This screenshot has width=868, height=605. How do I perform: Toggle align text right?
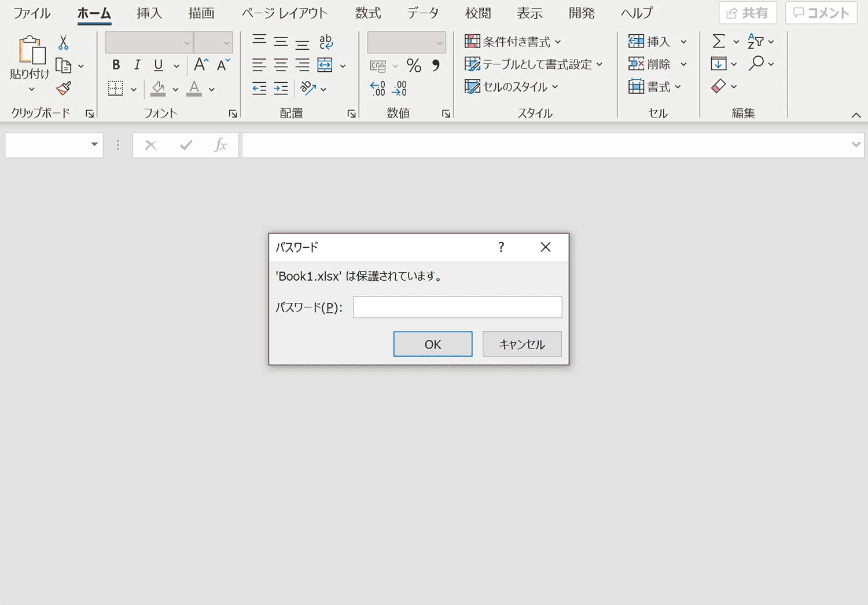coord(302,65)
